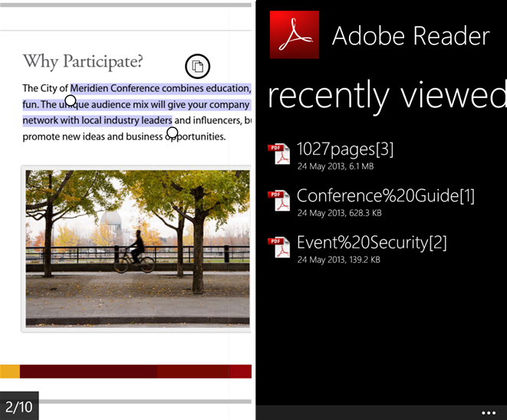This screenshot has width=507, height=420.
Task: Click highlighted text 'Meridien Conference combines education'
Action: tap(158, 88)
